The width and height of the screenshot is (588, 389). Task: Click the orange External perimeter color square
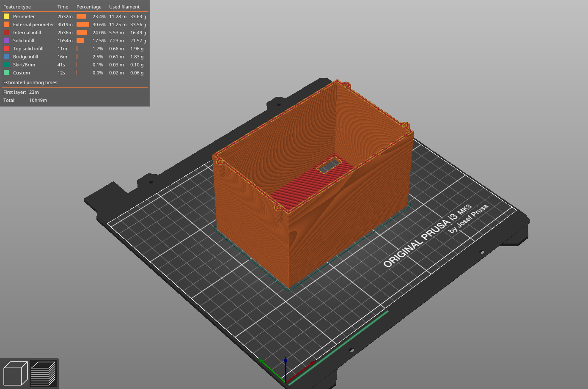(6, 24)
